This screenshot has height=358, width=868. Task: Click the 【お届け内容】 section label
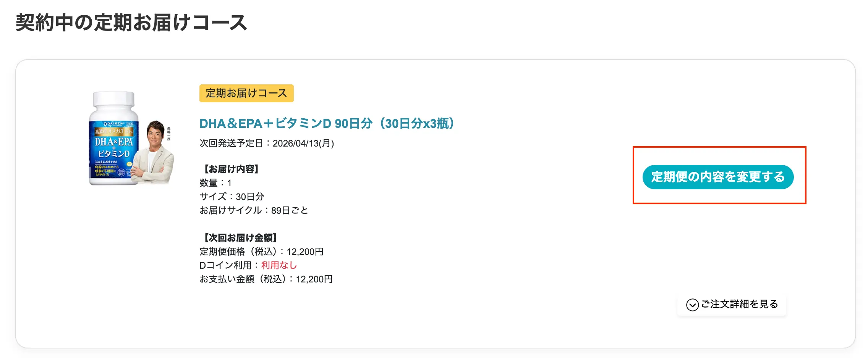click(x=231, y=169)
